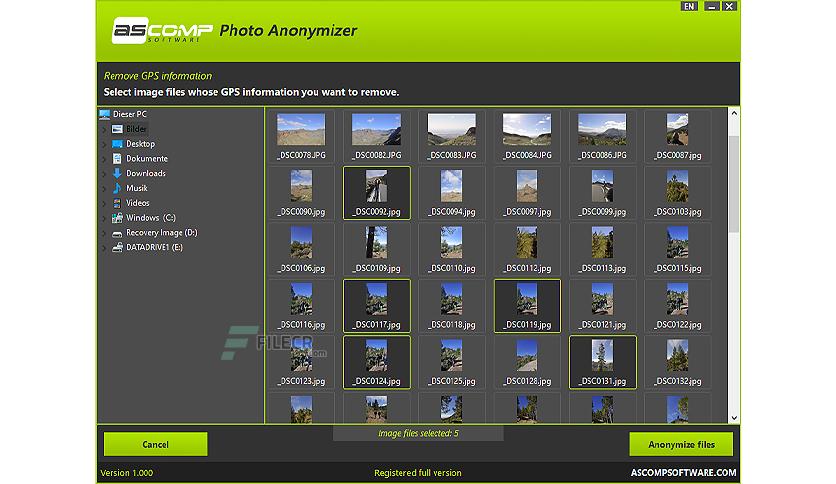This screenshot has height=484, width=836.
Task: Click the Bilder folder icon
Action: tap(117, 129)
